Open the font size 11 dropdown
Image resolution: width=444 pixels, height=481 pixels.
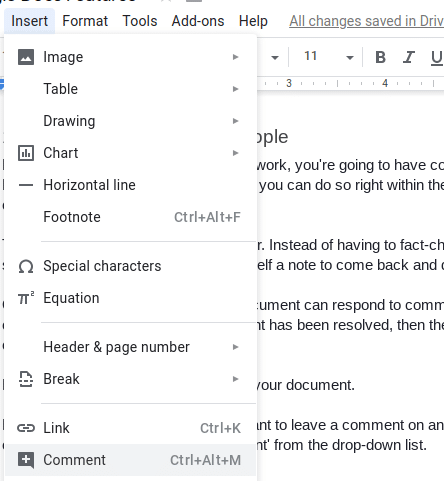[x=350, y=58]
